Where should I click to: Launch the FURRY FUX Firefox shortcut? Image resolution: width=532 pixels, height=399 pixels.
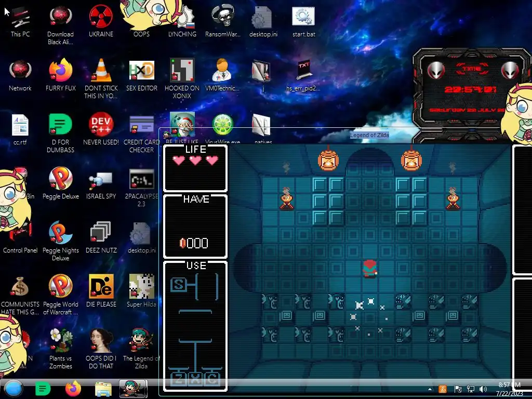click(60, 75)
